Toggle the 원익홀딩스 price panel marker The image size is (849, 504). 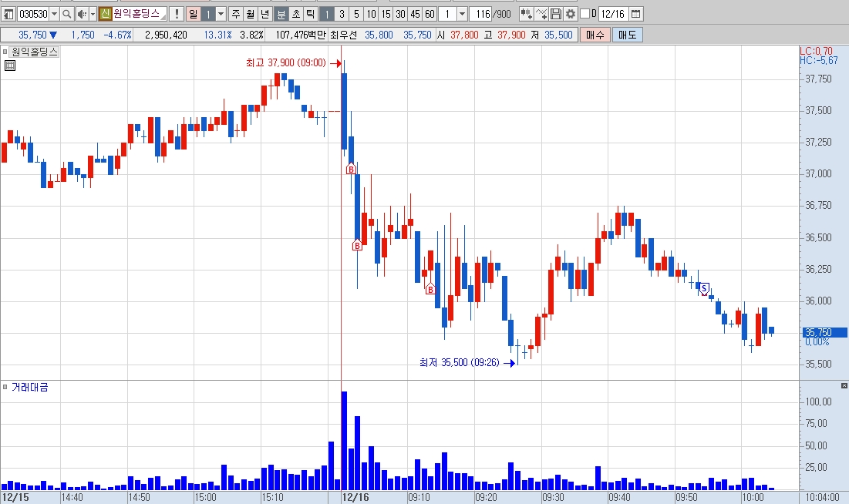point(5,52)
